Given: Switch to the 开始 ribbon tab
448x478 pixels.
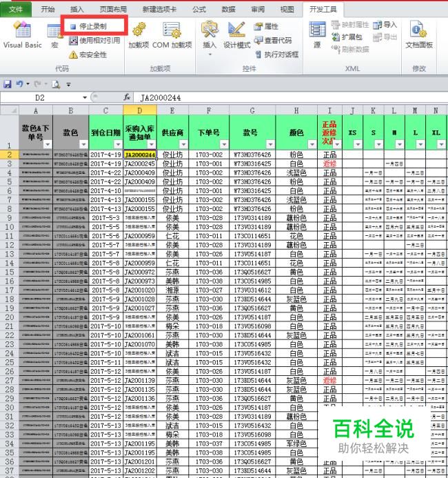Looking at the screenshot, I should tap(48, 10).
